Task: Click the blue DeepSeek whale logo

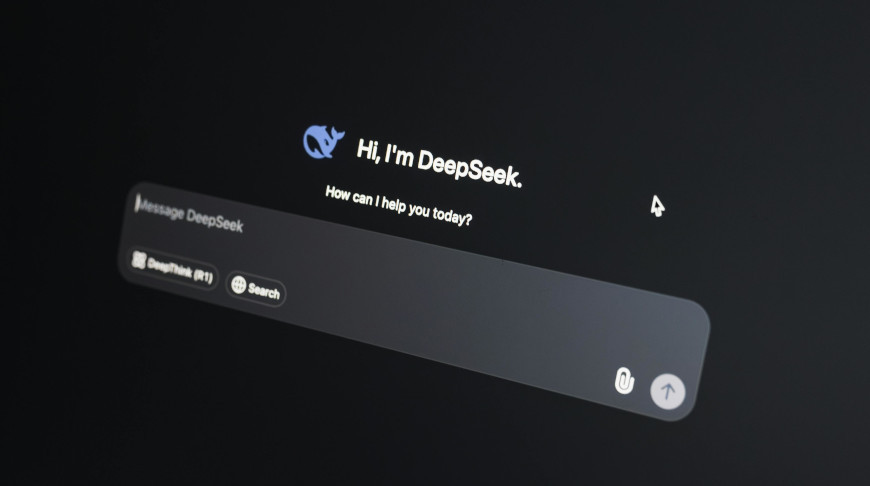Action: click(322, 142)
